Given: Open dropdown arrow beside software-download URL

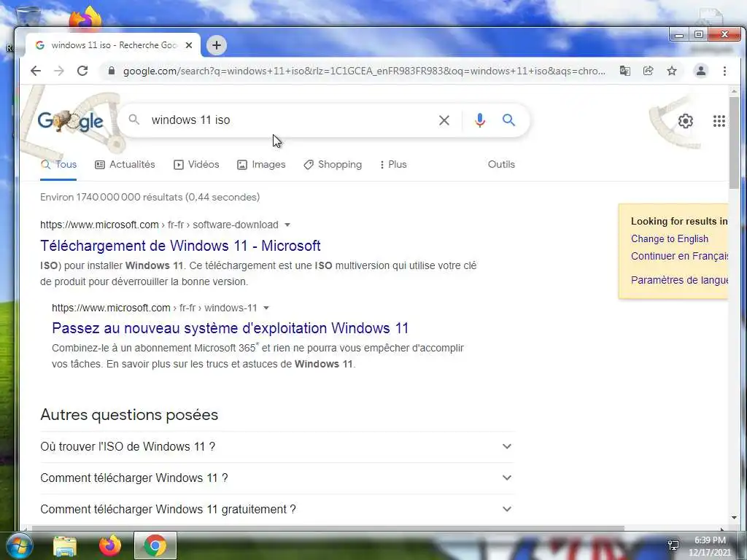Looking at the screenshot, I should pos(287,225).
